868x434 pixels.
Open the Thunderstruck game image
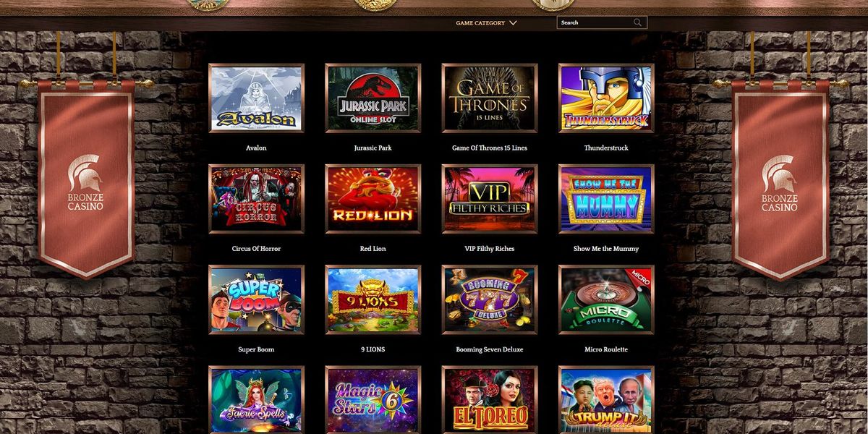pos(606,98)
